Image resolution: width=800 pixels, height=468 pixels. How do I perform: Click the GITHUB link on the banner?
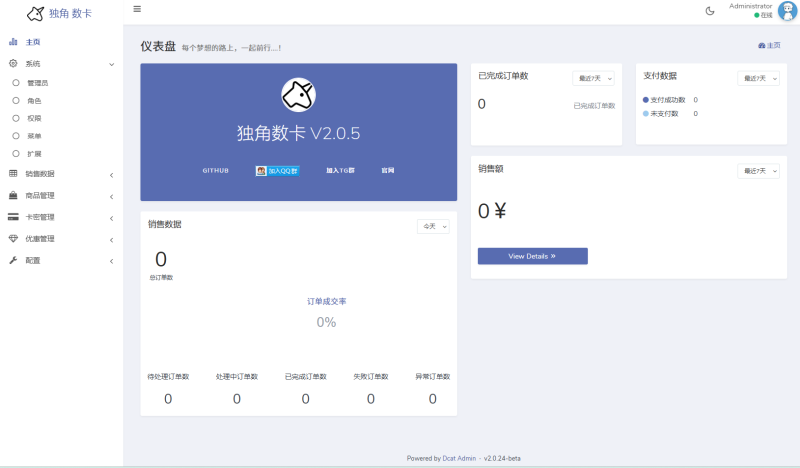pos(215,170)
